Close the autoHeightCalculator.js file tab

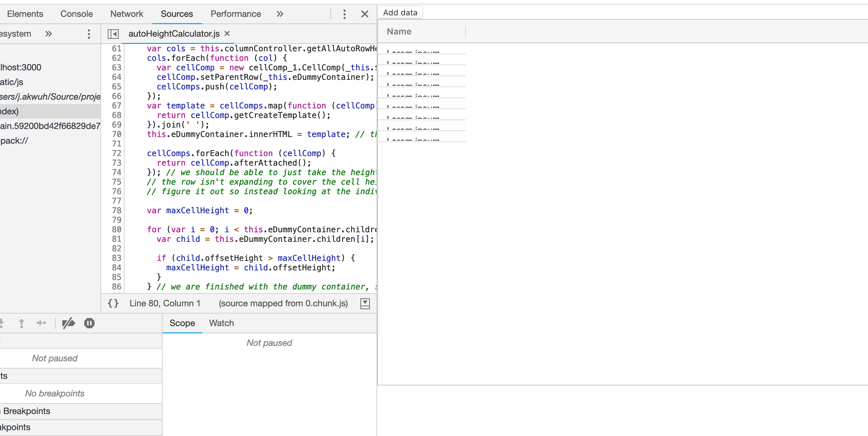227,34
